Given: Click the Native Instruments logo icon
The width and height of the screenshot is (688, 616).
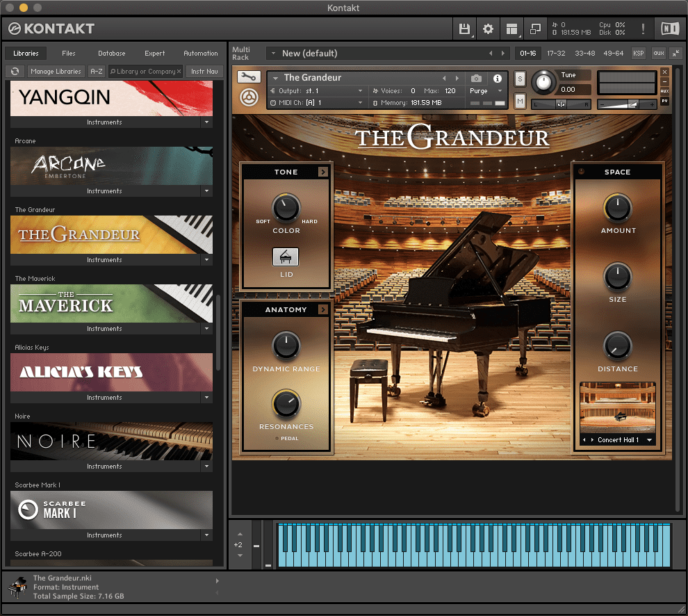Looking at the screenshot, I should click(669, 29).
